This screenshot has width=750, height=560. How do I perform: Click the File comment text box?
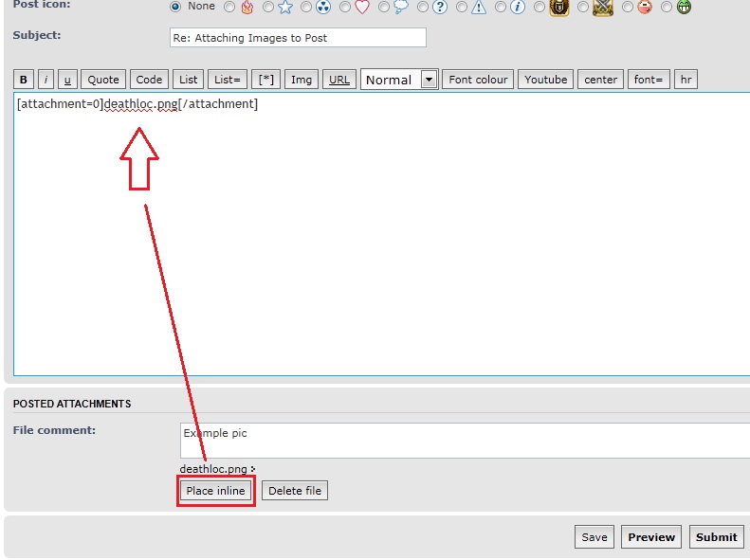point(465,441)
